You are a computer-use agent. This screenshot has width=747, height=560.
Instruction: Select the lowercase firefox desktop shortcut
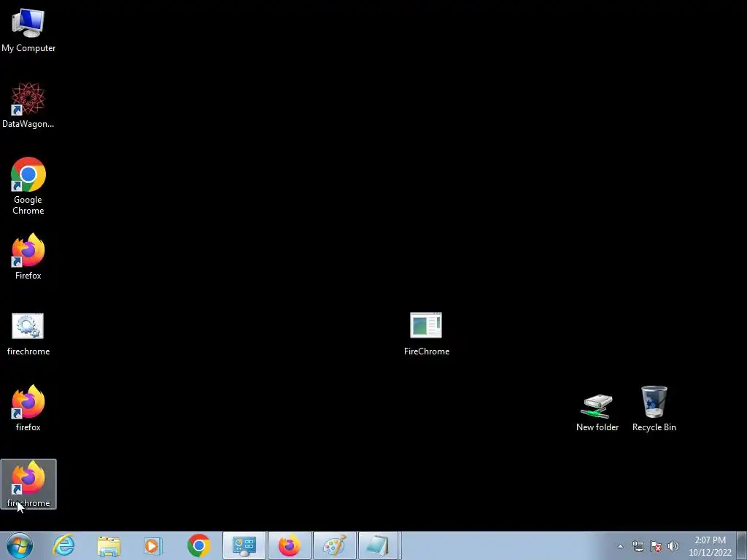click(x=28, y=408)
